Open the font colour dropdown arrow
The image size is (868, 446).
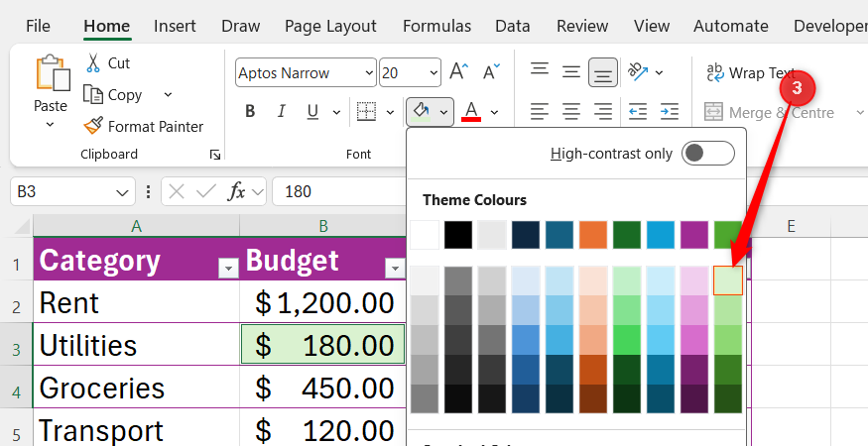(x=494, y=112)
